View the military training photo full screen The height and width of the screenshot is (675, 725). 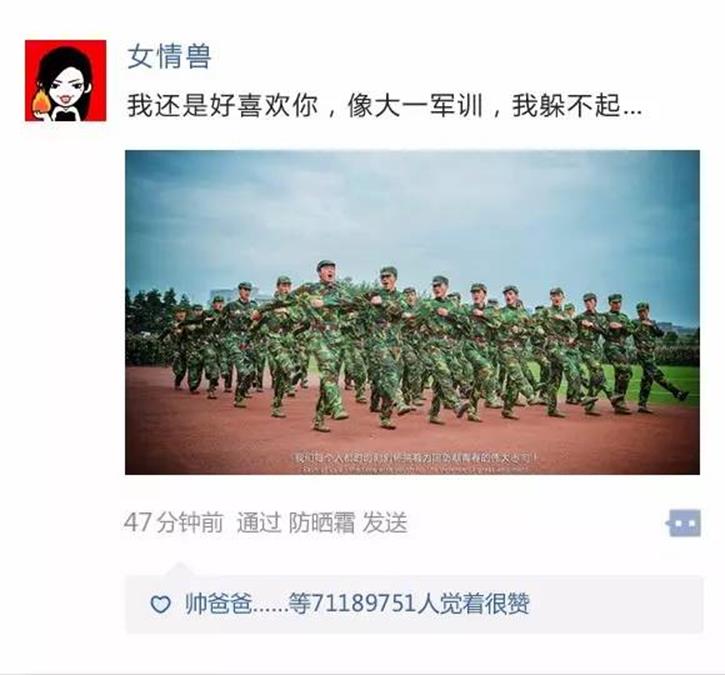pos(412,312)
